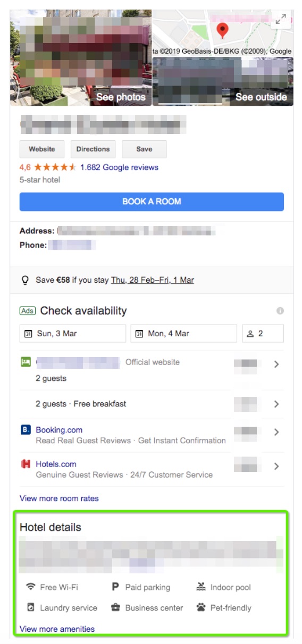Viewport: 302px width, 644px height.
Task: Click the Hotels.com logo icon
Action: (26, 464)
